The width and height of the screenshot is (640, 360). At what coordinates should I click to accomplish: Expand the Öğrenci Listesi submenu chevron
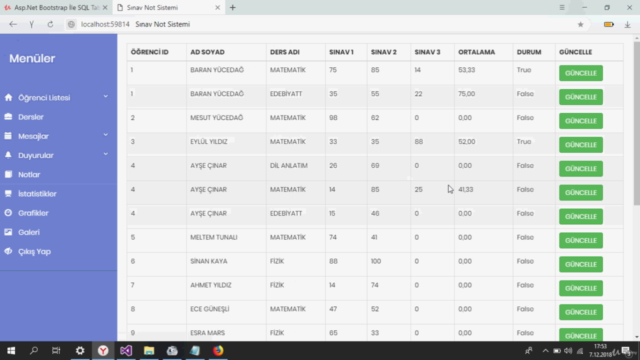coord(106,97)
